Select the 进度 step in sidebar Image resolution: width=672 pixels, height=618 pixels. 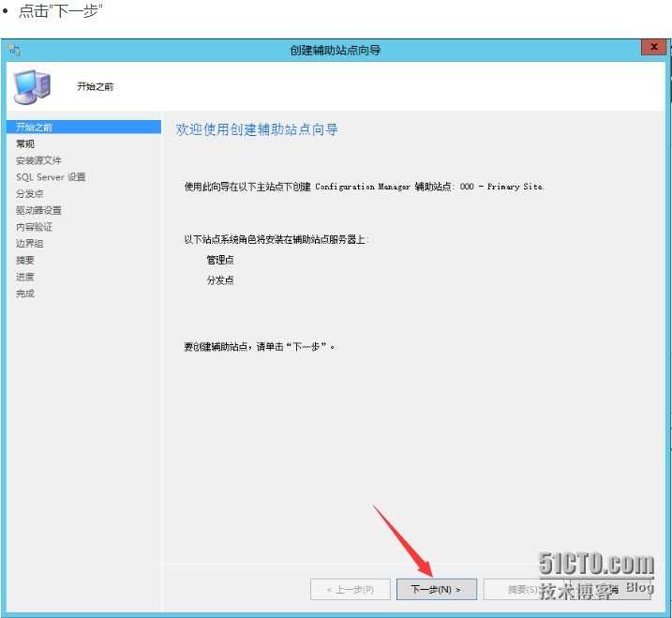coord(25,277)
